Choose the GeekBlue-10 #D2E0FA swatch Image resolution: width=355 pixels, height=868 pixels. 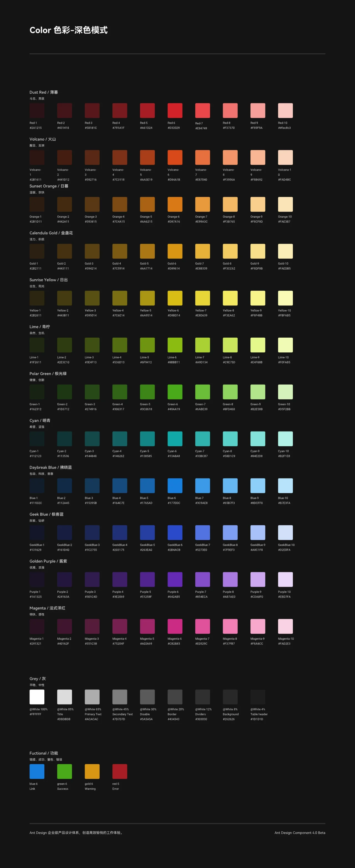click(x=285, y=532)
